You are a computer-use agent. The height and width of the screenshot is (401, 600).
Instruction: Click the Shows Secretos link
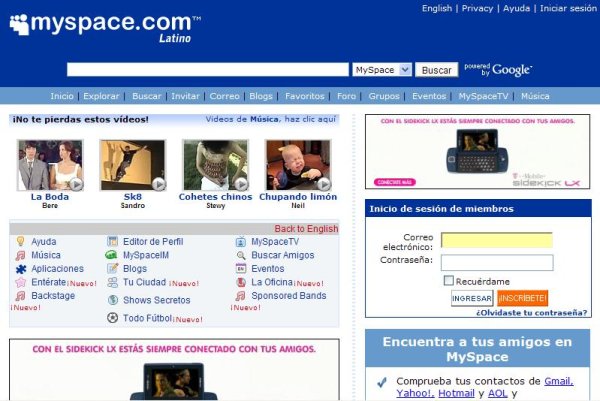pyautogui.click(x=157, y=300)
